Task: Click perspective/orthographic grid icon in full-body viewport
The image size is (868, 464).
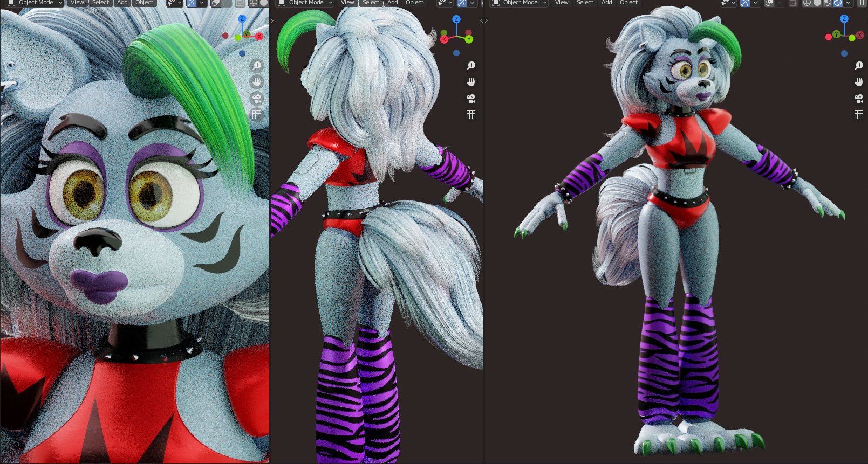Action: point(859,115)
